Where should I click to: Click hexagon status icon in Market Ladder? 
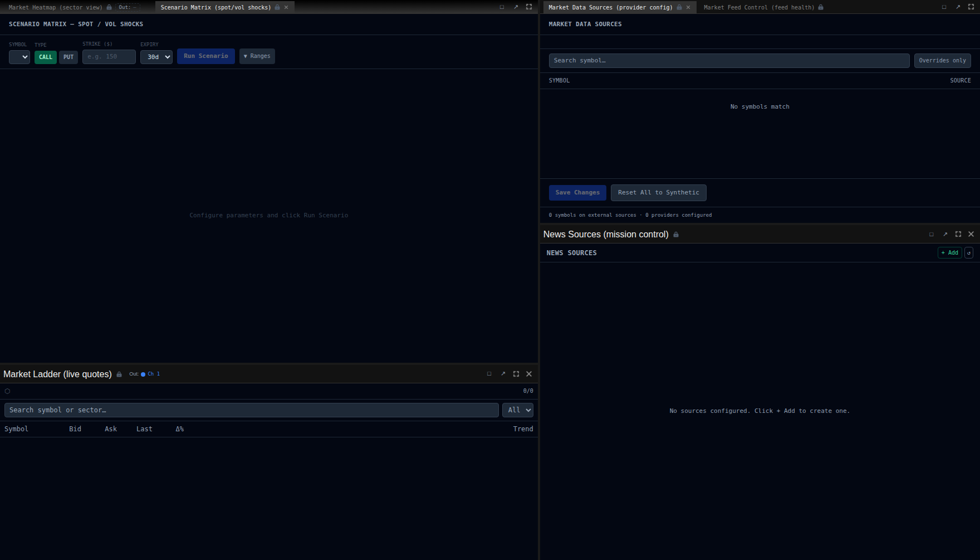point(7,391)
